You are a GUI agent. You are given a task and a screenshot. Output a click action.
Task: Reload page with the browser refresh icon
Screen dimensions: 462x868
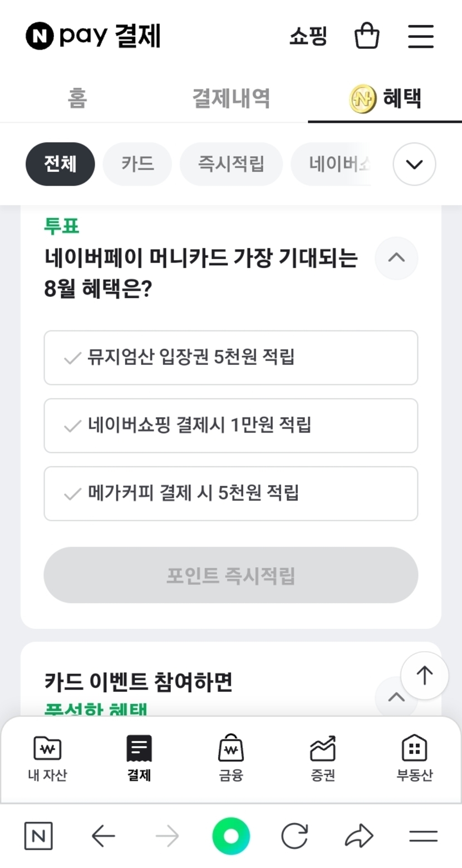(294, 836)
